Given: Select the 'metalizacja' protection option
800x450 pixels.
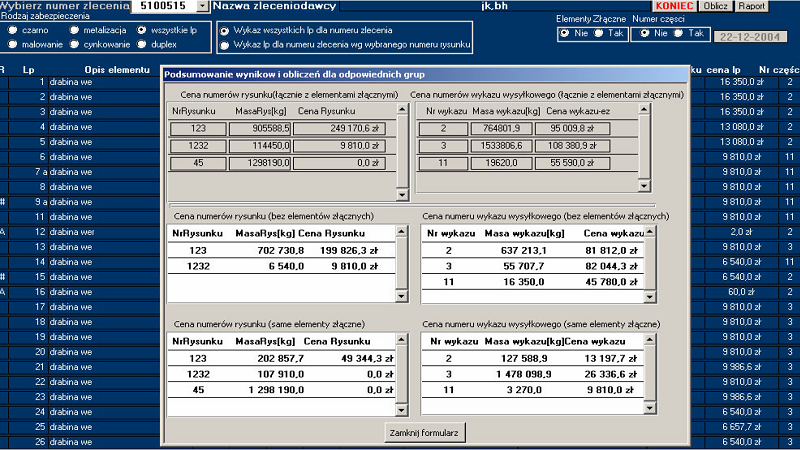Looking at the screenshot, I should point(74,30).
